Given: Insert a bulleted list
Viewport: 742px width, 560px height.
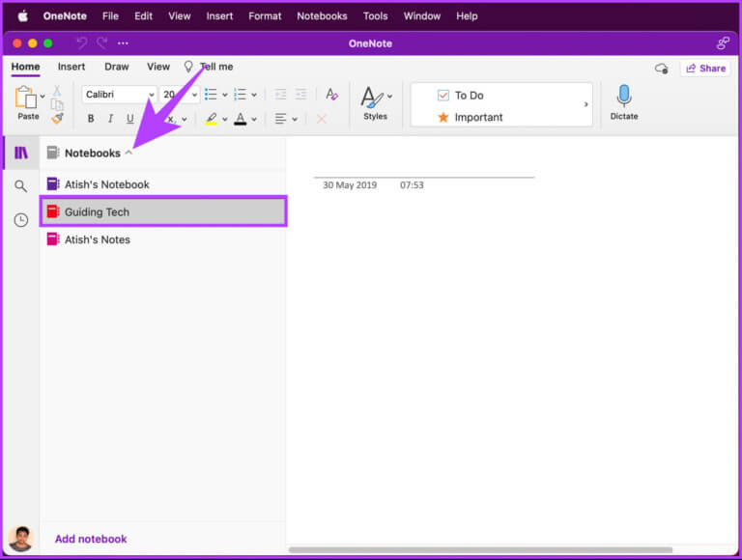Looking at the screenshot, I should [x=211, y=95].
